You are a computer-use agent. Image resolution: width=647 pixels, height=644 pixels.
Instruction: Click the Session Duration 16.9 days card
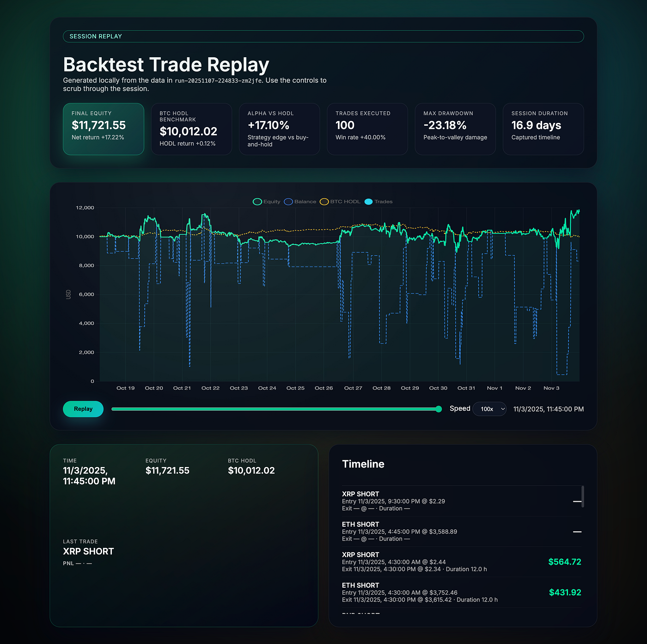click(543, 129)
